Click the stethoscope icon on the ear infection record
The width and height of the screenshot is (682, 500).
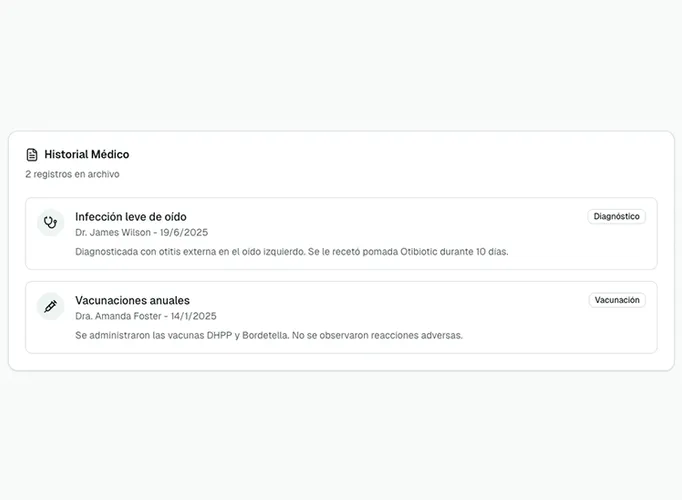pos(50,223)
